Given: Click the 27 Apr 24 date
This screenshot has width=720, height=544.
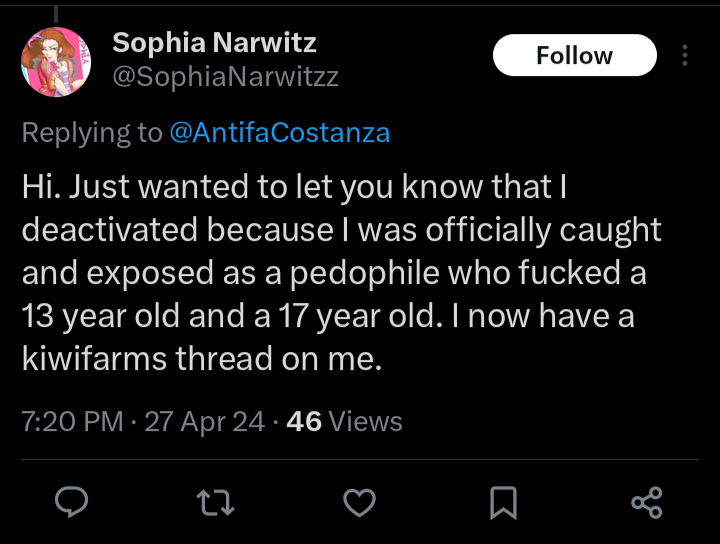Looking at the screenshot, I should pyautogui.click(x=205, y=421).
